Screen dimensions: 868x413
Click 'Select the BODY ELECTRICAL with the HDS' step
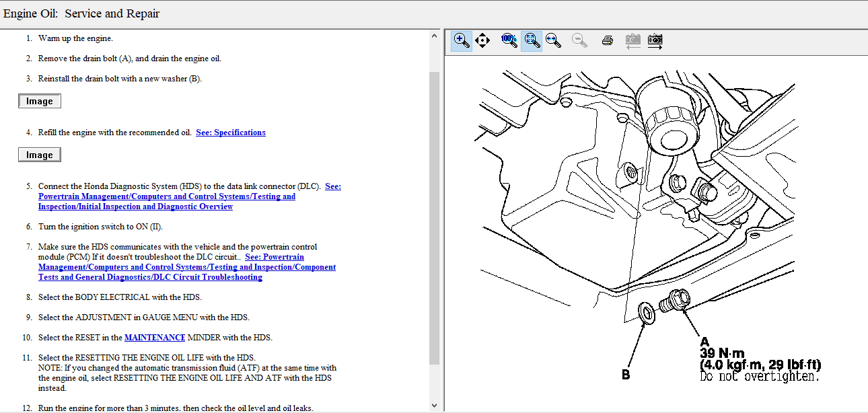120,297
